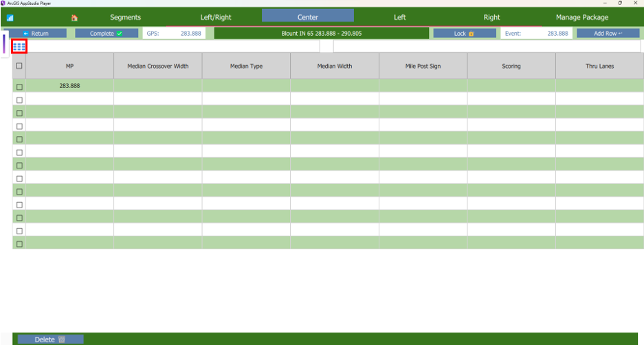
Task: Add a new row with Add Row
Action: point(608,33)
